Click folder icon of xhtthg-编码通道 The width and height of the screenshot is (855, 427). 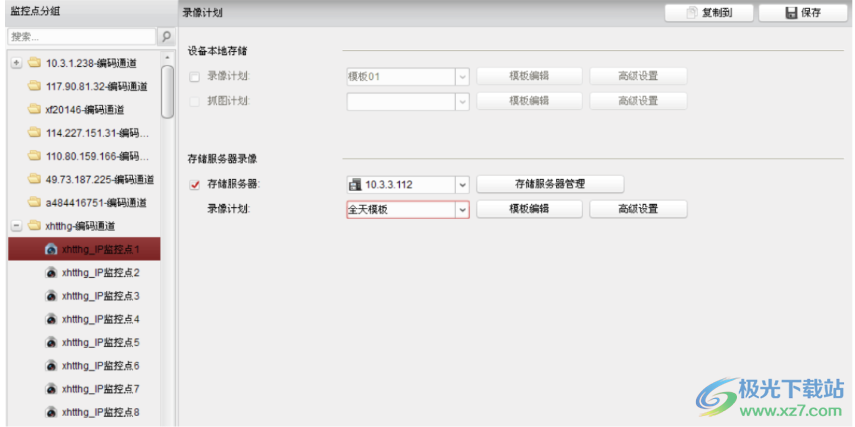click(x=35, y=225)
